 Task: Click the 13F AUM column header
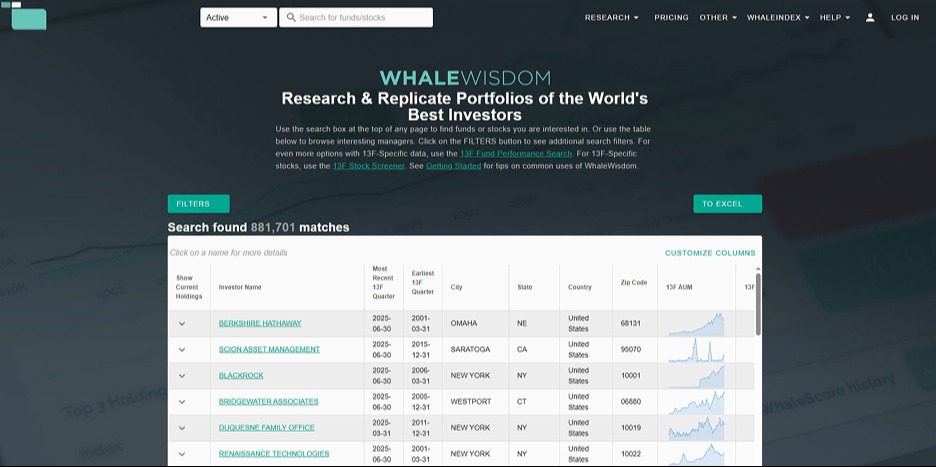679,287
